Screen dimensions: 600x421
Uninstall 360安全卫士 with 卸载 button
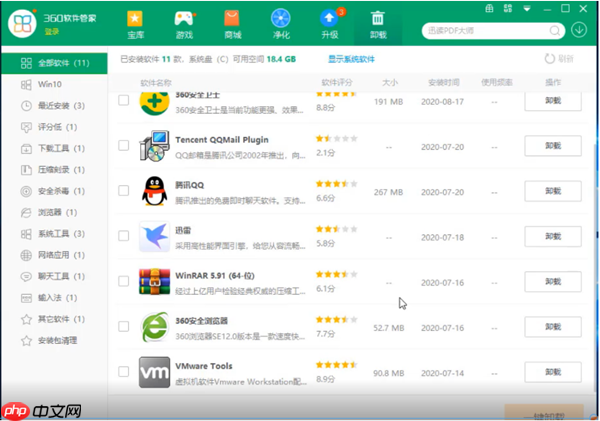coord(553,101)
